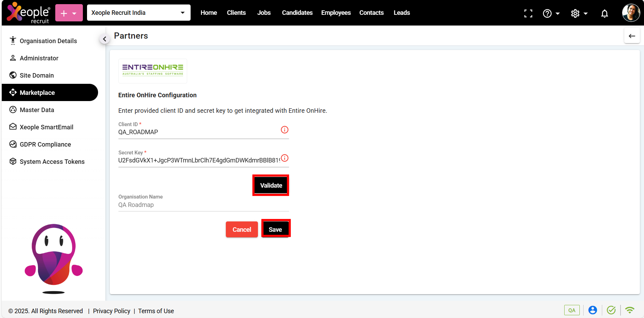
Task: Click the Marketplace icon
Action: click(x=13, y=92)
